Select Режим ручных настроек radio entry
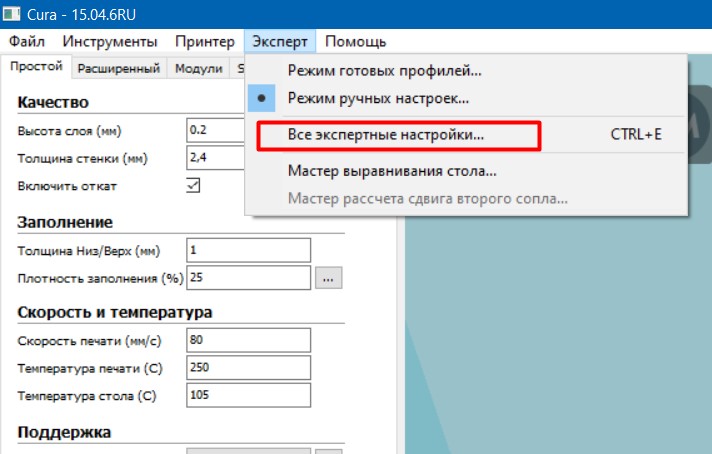This screenshot has width=712, height=454. [466, 98]
